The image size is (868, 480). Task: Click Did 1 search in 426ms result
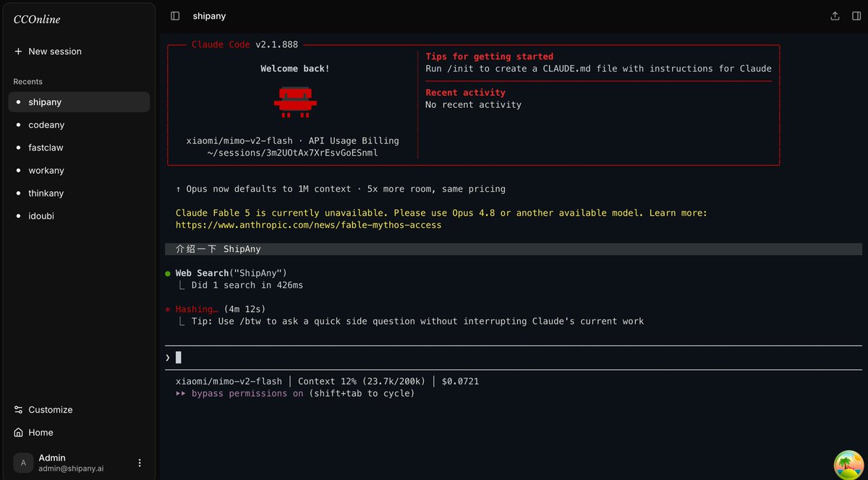tap(247, 285)
